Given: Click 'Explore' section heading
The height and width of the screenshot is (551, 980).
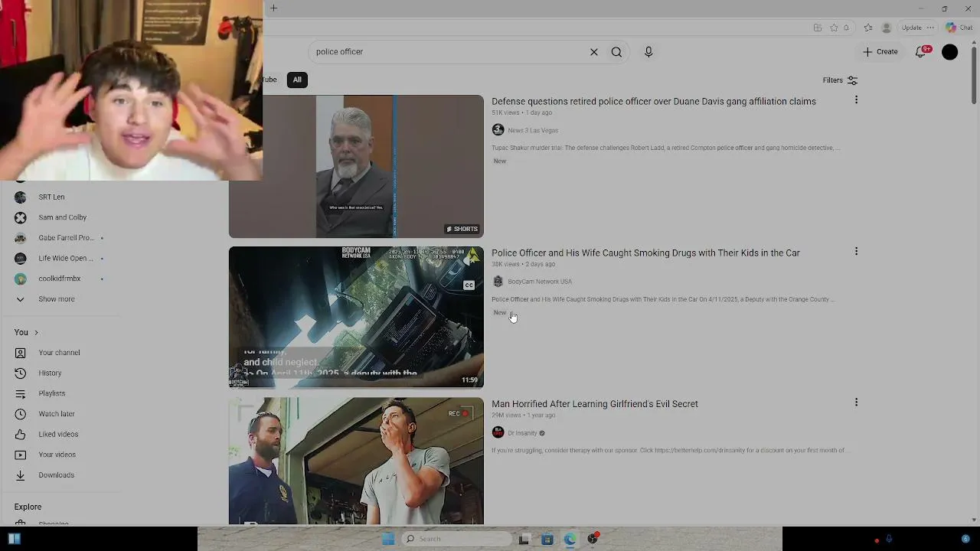Looking at the screenshot, I should click(28, 507).
